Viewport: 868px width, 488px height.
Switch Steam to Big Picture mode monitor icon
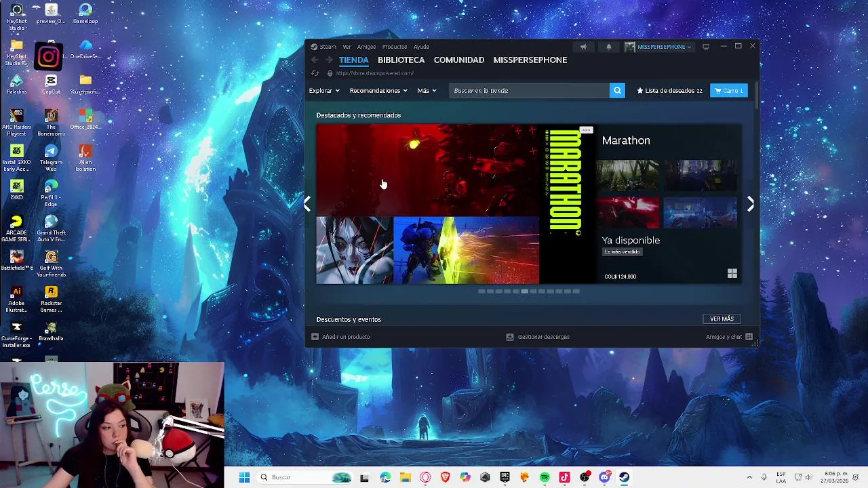coord(706,47)
